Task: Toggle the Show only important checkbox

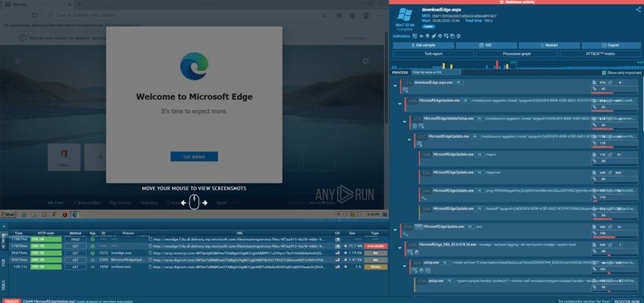Action: click(603, 73)
